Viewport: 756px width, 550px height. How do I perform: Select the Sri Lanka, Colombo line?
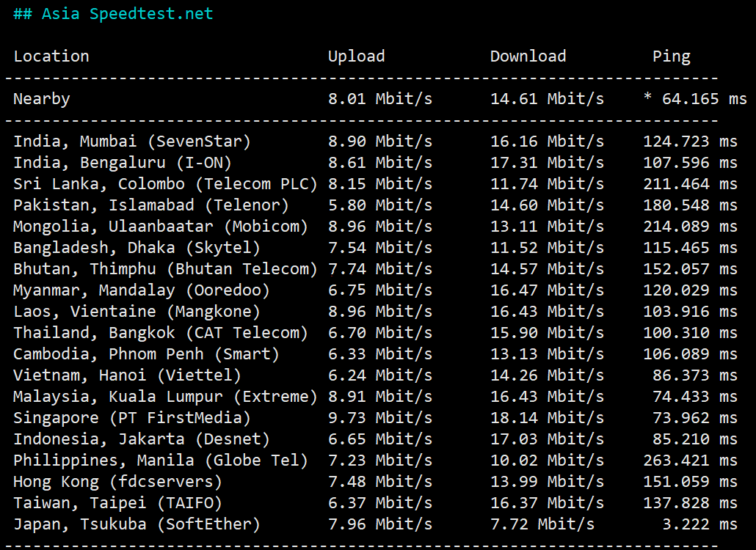click(165, 184)
